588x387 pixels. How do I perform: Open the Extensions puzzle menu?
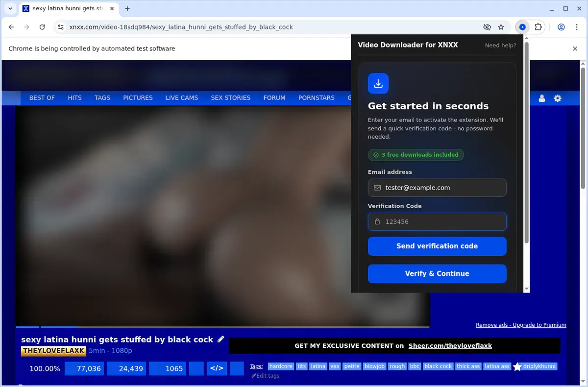tap(538, 27)
